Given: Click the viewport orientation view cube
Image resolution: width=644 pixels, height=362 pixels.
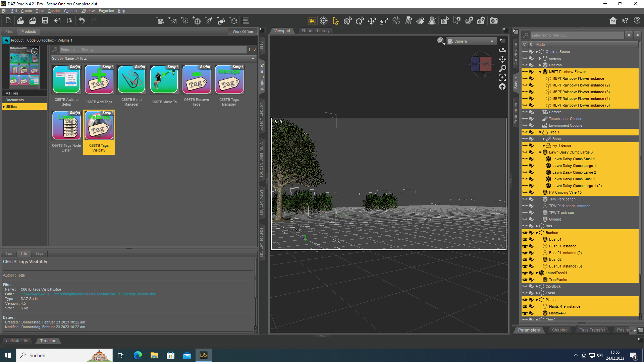Looking at the screenshot, I should (481, 64).
